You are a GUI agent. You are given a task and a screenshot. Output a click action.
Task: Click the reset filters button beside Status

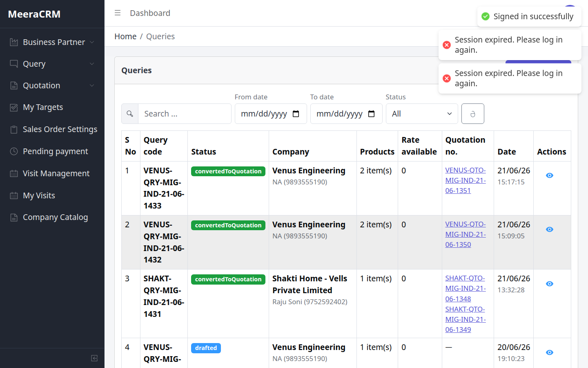pyautogui.click(x=473, y=114)
